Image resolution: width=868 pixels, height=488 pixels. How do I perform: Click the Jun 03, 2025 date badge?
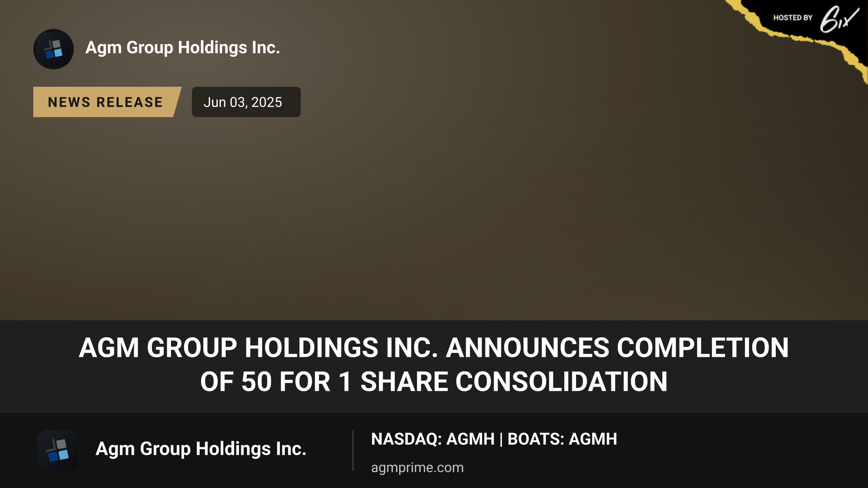[246, 102]
